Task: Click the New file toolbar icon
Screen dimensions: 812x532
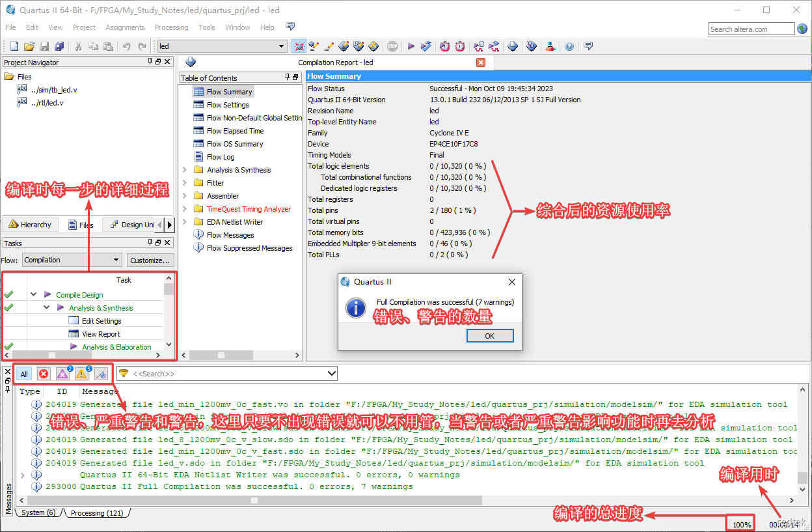Action: (x=14, y=46)
